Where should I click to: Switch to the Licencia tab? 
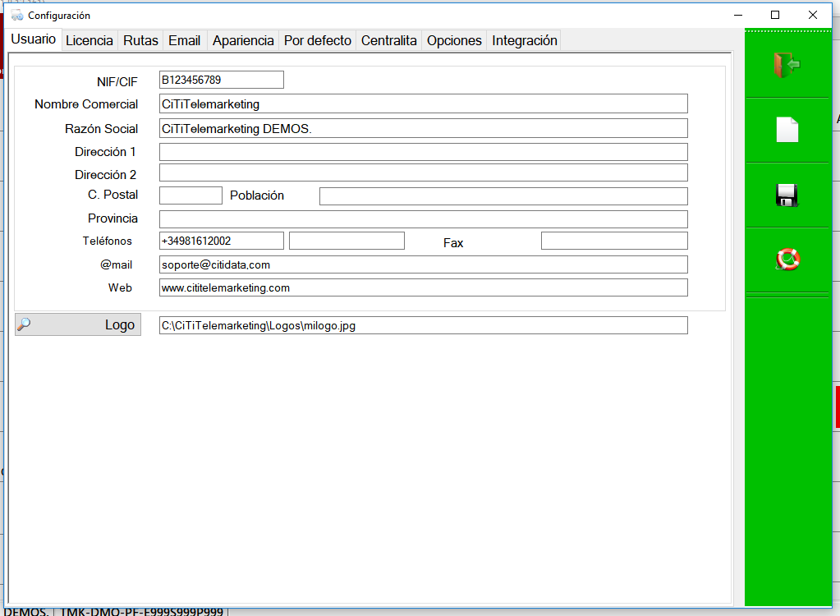coord(90,41)
